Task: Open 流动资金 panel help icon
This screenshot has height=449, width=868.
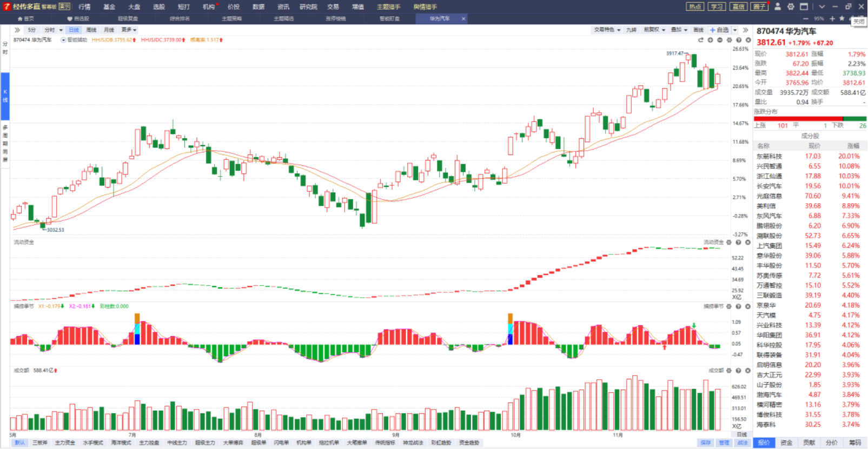Action: coord(739,242)
